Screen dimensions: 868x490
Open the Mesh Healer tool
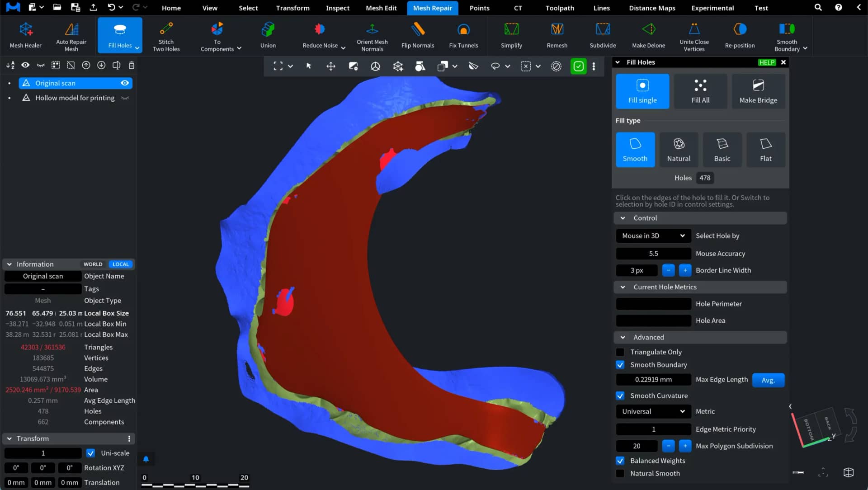(26, 35)
